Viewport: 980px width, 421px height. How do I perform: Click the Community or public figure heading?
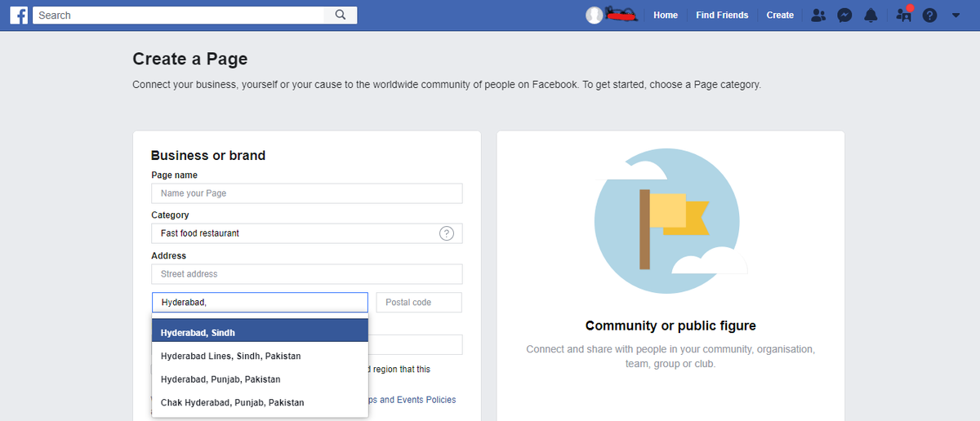tap(670, 326)
